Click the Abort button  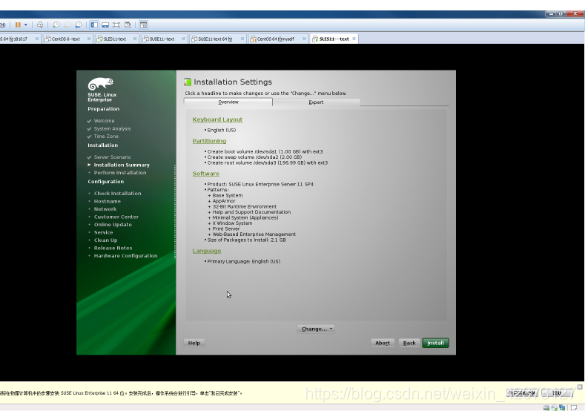383,343
